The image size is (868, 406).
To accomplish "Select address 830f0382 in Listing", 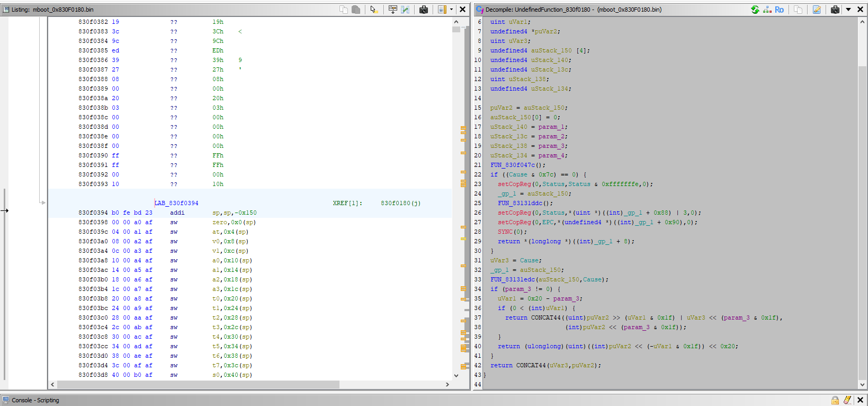I will [x=93, y=22].
